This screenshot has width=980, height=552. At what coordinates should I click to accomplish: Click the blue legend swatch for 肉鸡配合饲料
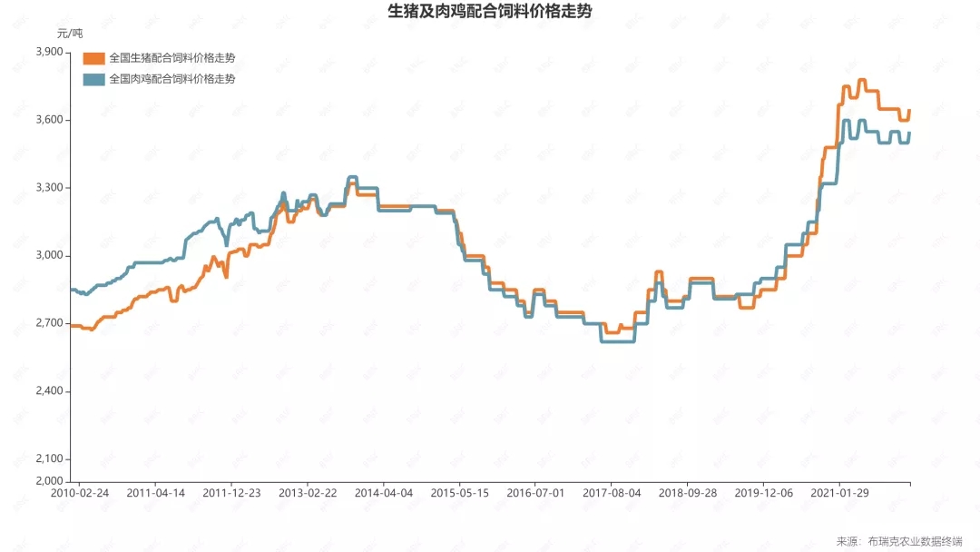[x=93, y=79]
